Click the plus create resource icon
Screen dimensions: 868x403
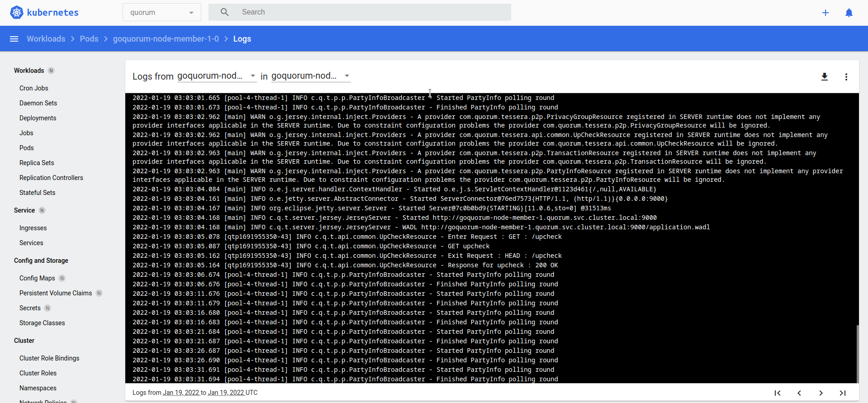pyautogui.click(x=825, y=13)
